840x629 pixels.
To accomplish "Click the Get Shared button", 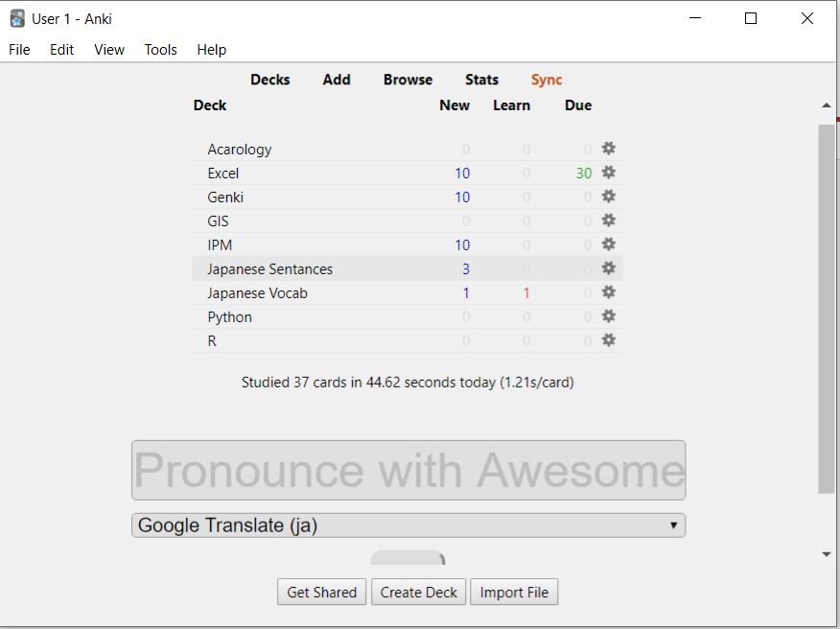I will click(321, 592).
